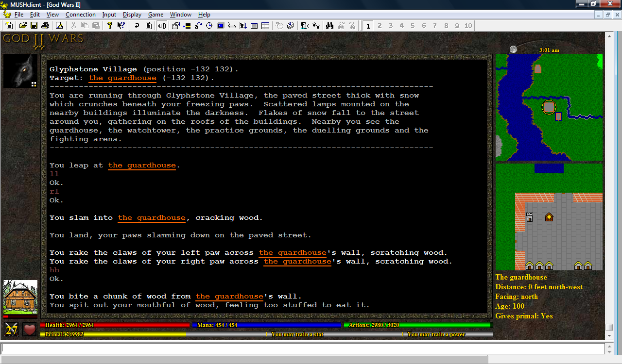Click the MUSHclient application icon in the title bar

tap(4, 4)
